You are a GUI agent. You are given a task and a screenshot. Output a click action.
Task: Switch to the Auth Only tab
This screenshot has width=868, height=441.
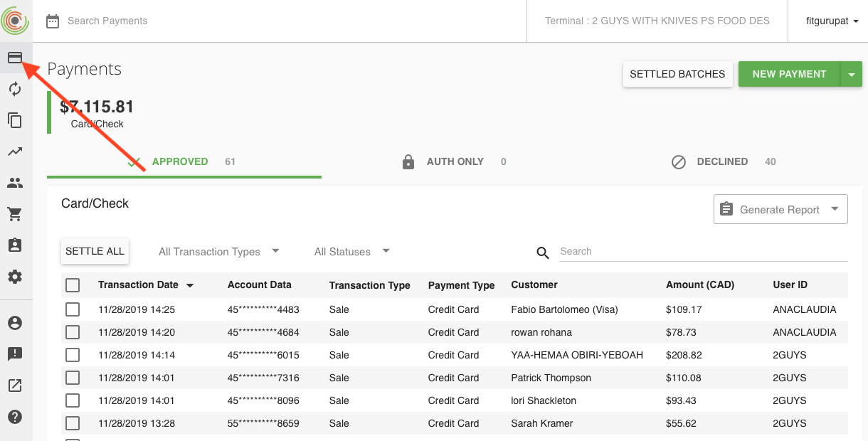[455, 162]
